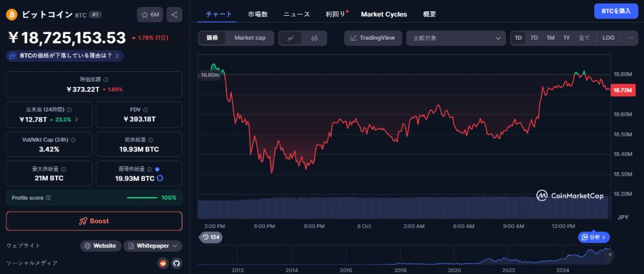Click the 124 history events badge
Image resolution: width=644 pixels, height=274 pixels.
click(210, 237)
